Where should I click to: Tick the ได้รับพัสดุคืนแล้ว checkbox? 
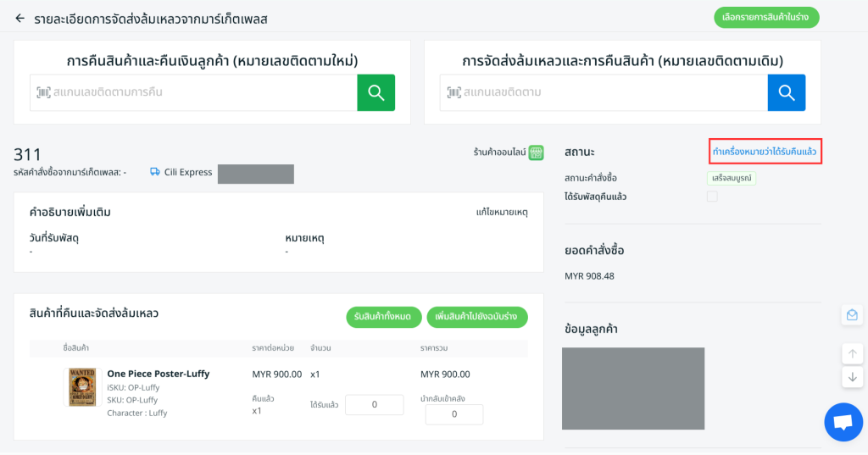(712, 197)
